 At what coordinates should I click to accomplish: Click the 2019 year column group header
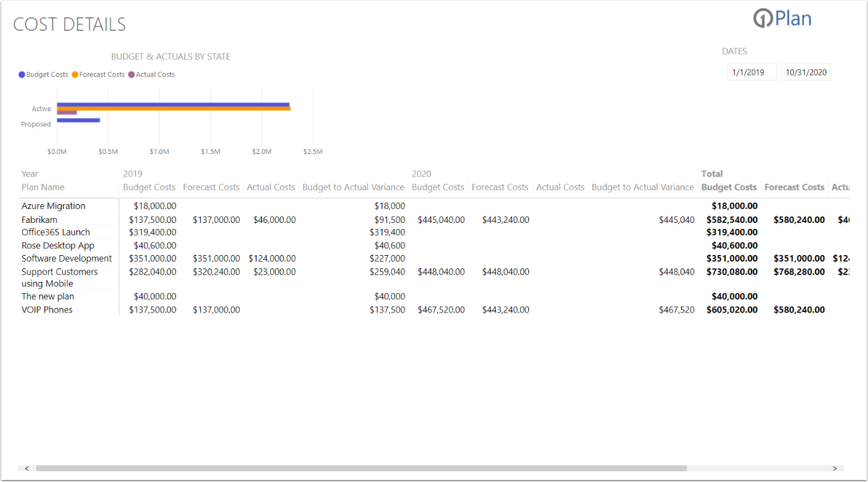133,174
